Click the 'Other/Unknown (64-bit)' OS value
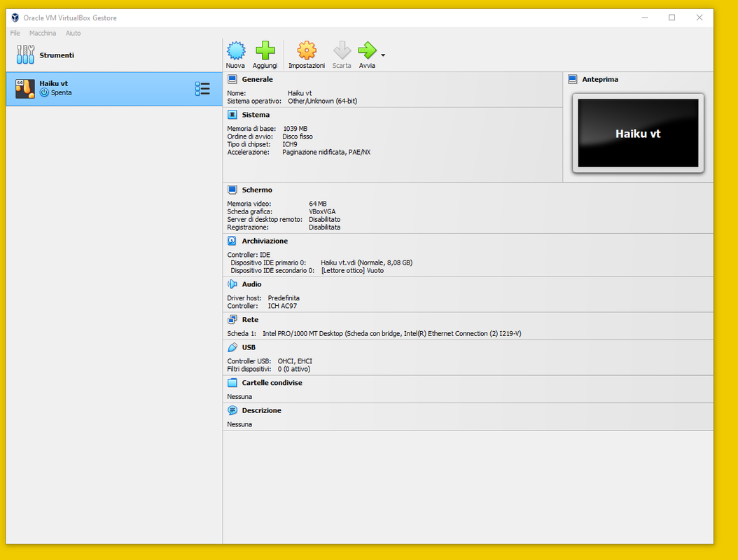 click(x=322, y=101)
